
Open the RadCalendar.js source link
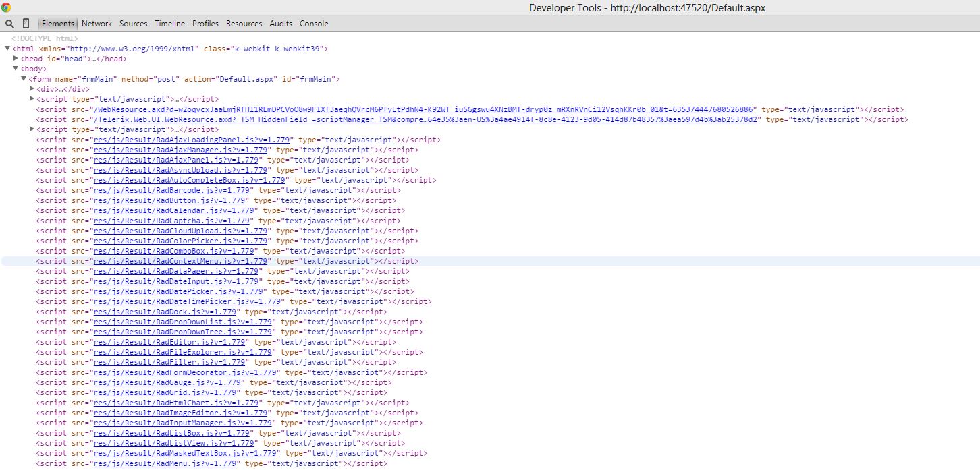(x=174, y=210)
